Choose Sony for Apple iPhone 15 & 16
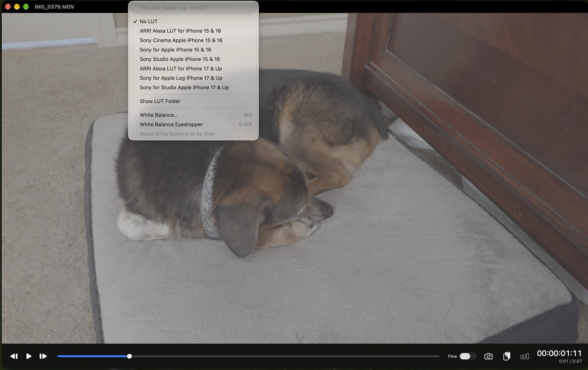The width and height of the screenshot is (588, 370). [193, 50]
